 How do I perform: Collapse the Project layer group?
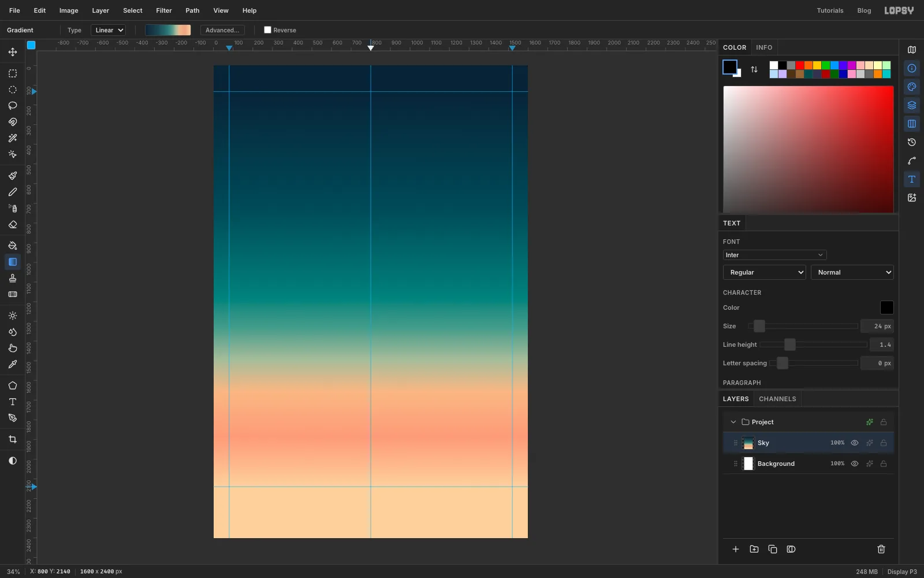pyautogui.click(x=733, y=422)
